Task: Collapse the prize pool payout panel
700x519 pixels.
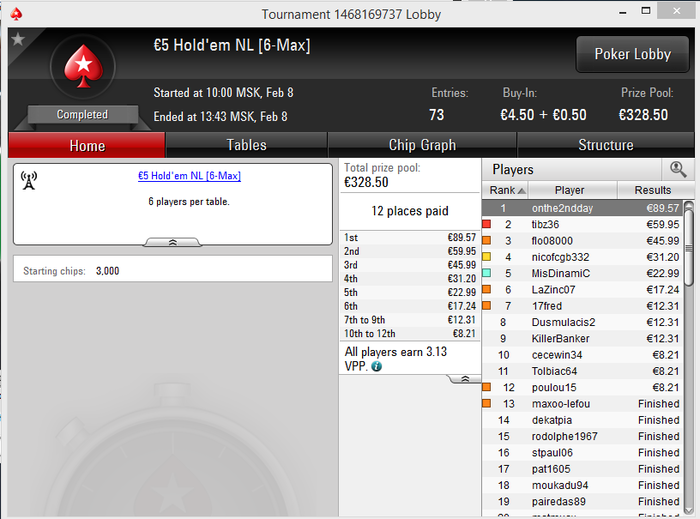Action: (x=465, y=379)
